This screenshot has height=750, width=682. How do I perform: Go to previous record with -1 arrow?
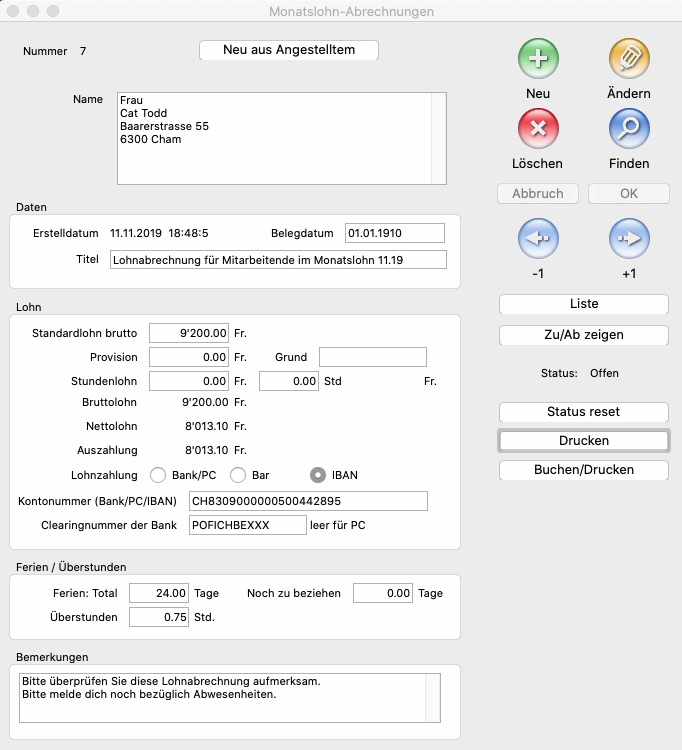[x=538, y=239]
